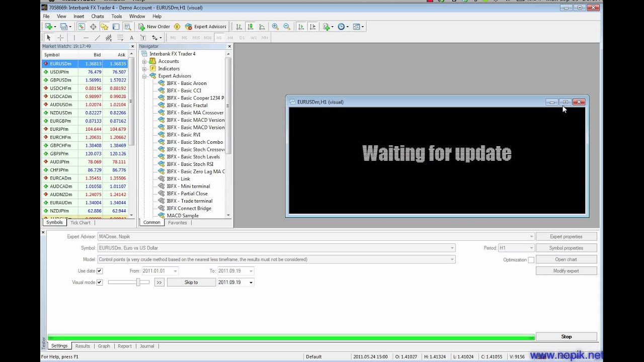The width and height of the screenshot is (644, 362).
Task: Click the Profiles toolbar icon
Action: (x=64, y=27)
